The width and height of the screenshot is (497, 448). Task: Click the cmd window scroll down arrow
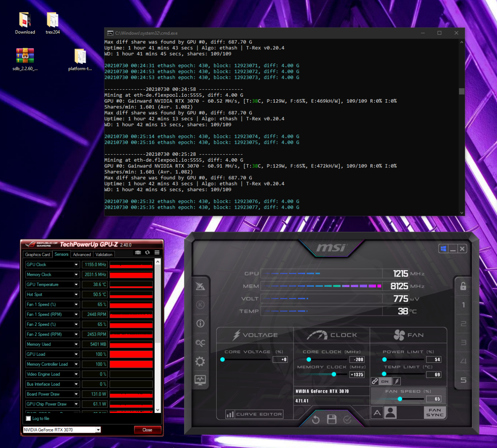click(462, 213)
